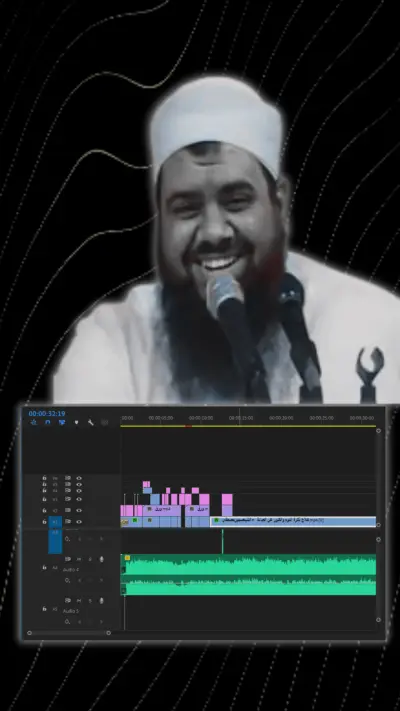Toggle sync lock on track V1
The image size is (400, 711).
click(x=68, y=521)
